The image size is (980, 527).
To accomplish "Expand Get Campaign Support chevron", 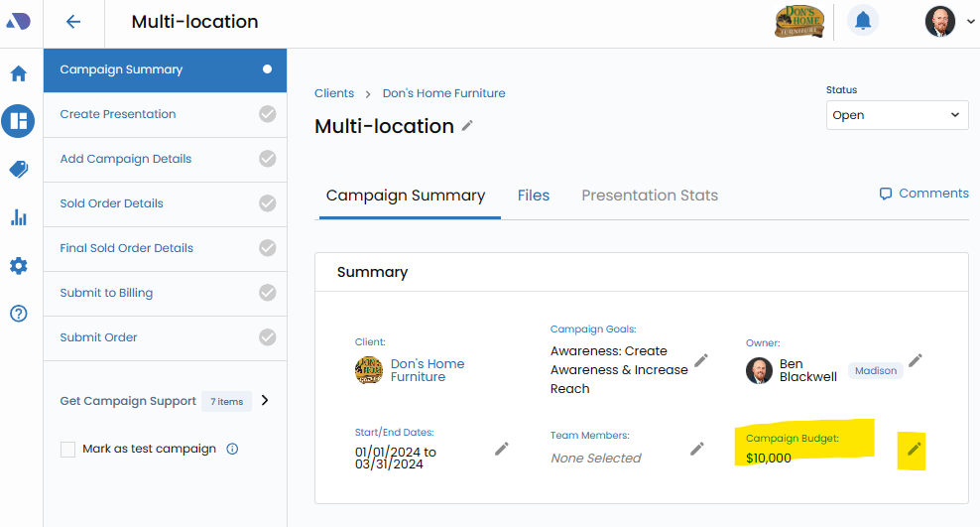I will 265,401.
